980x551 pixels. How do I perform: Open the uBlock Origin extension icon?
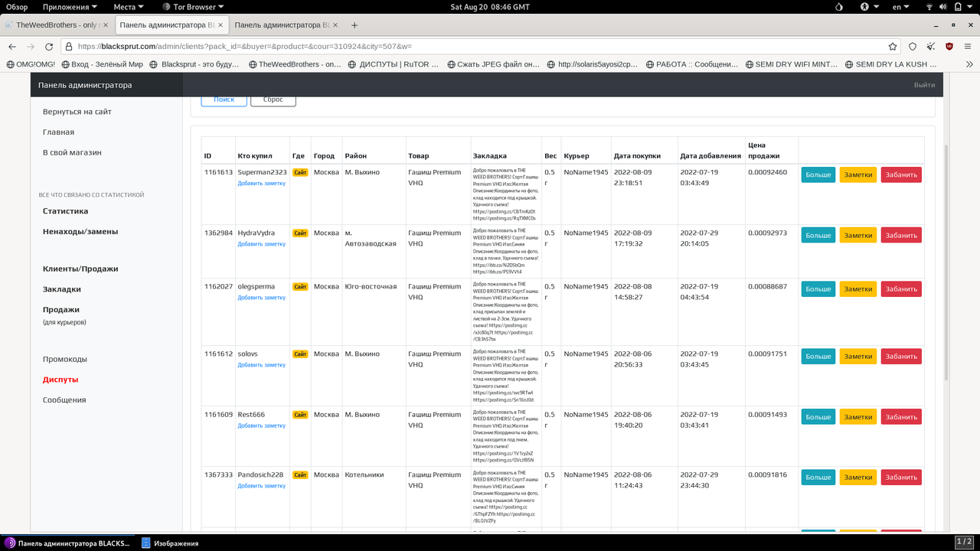pyautogui.click(x=949, y=46)
